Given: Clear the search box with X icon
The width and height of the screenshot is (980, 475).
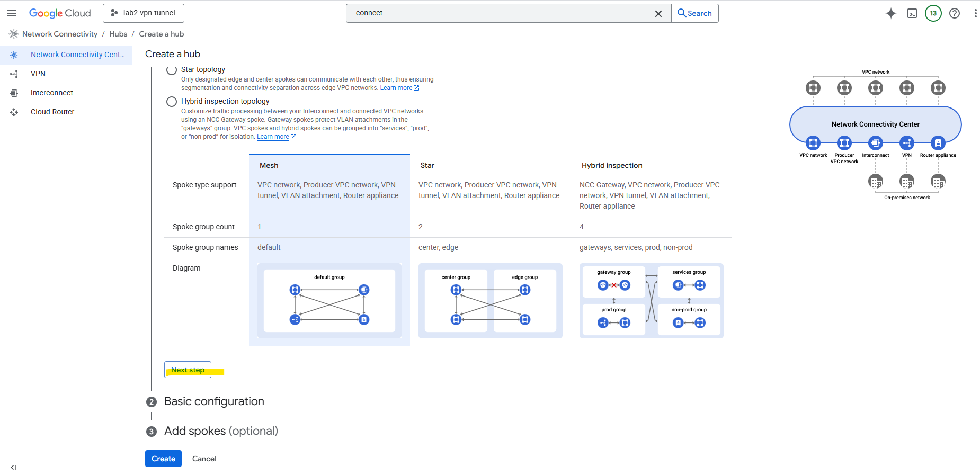Looking at the screenshot, I should 658,14.
